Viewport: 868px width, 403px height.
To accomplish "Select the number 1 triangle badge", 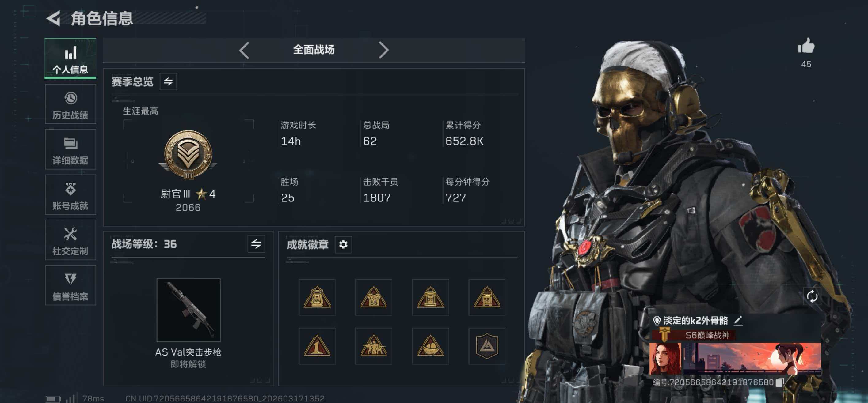I will 317,346.
